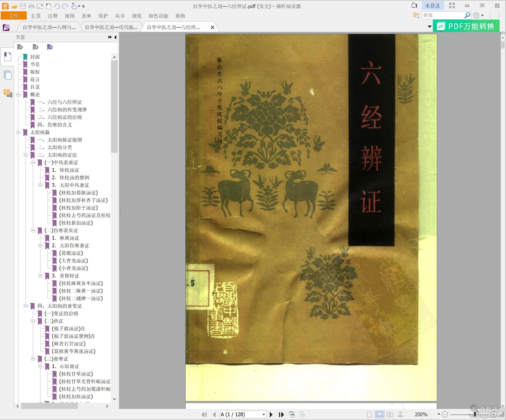Image resolution: width=506 pixels, height=420 pixels.
Task: Collapse the 概论 bookmark tree node
Action: 18,95
